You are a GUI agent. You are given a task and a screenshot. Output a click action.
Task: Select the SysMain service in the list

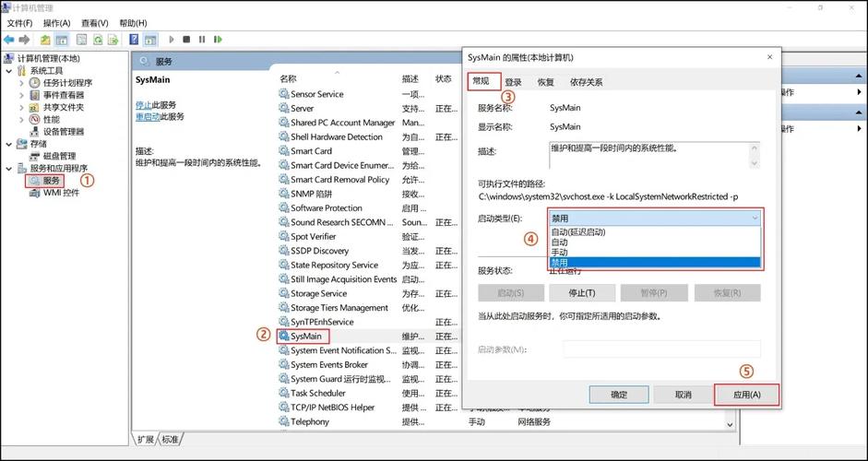[306, 337]
